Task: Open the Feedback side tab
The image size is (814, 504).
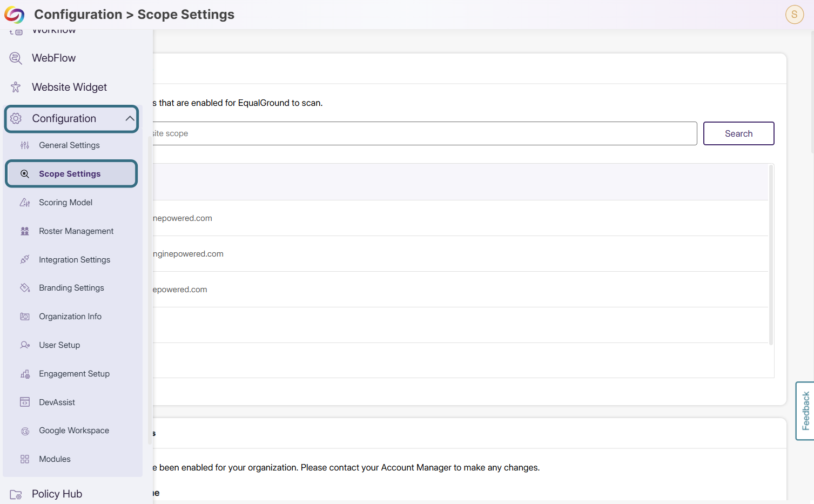Action: 805,411
